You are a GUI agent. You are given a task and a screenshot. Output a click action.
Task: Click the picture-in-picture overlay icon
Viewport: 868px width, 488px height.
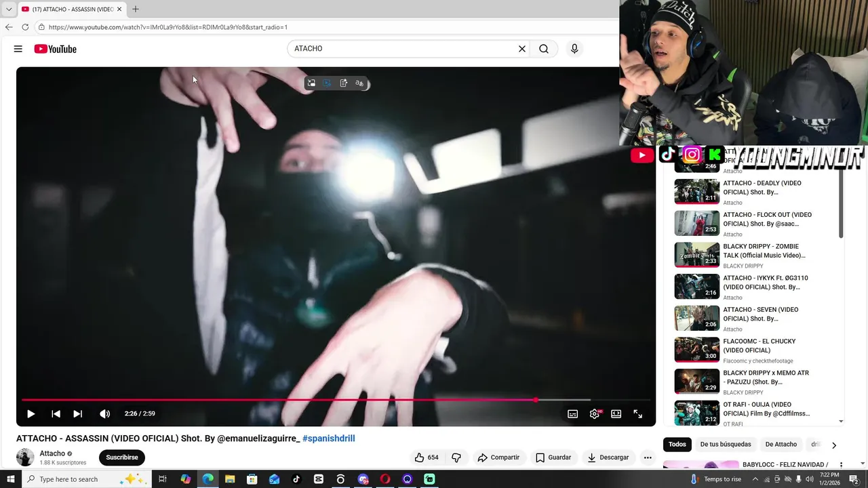[x=311, y=83]
